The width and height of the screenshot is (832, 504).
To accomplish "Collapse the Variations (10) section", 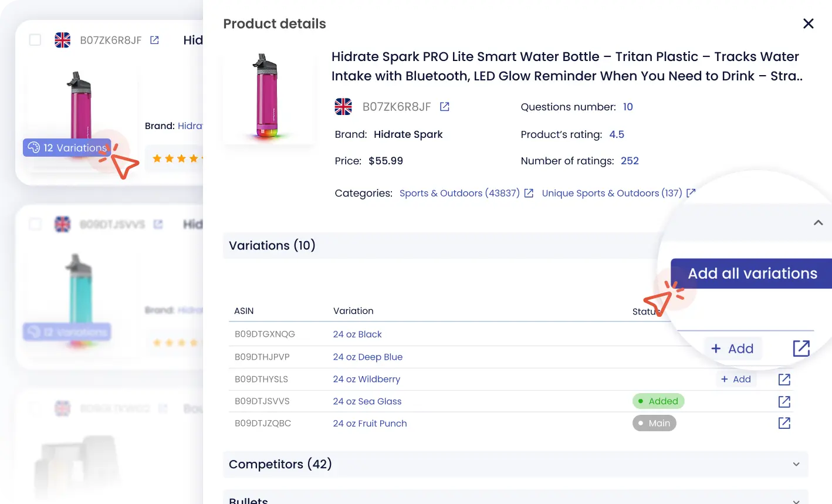I will (x=818, y=222).
